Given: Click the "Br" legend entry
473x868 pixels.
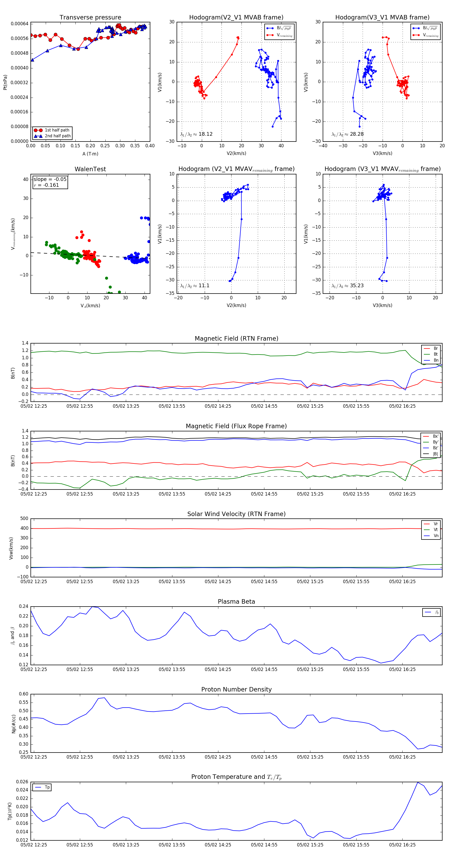Looking at the screenshot, I should pos(431,349).
